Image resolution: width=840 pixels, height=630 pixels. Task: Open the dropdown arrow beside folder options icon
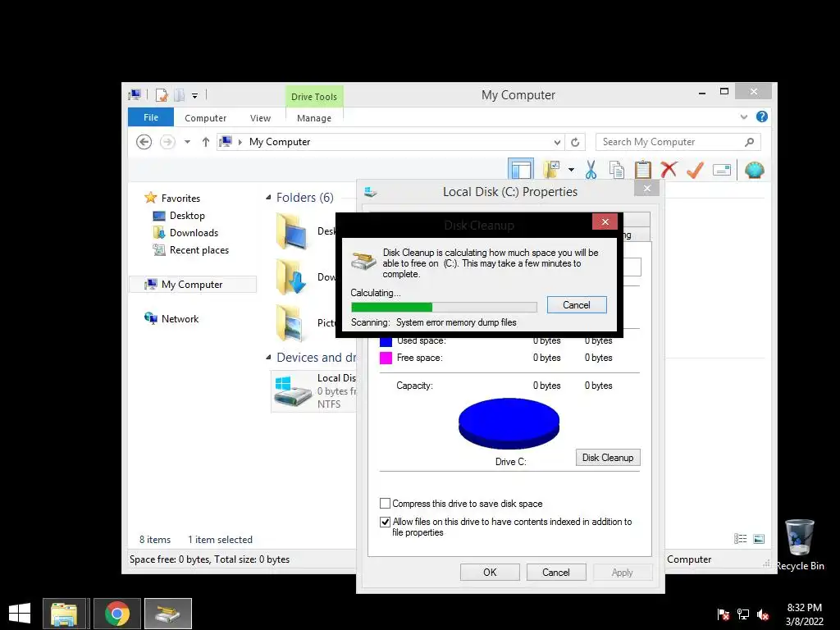tap(571, 171)
